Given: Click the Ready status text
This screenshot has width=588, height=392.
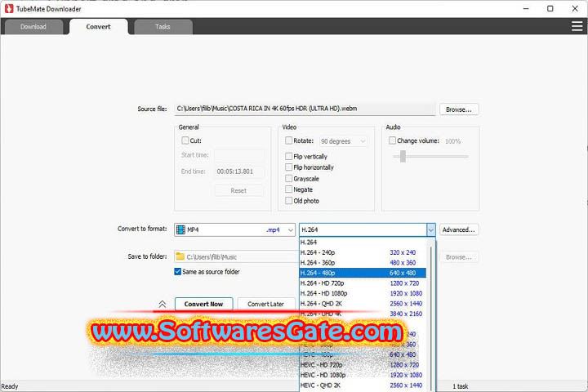Looking at the screenshot, I should click(x=9, y=386).
